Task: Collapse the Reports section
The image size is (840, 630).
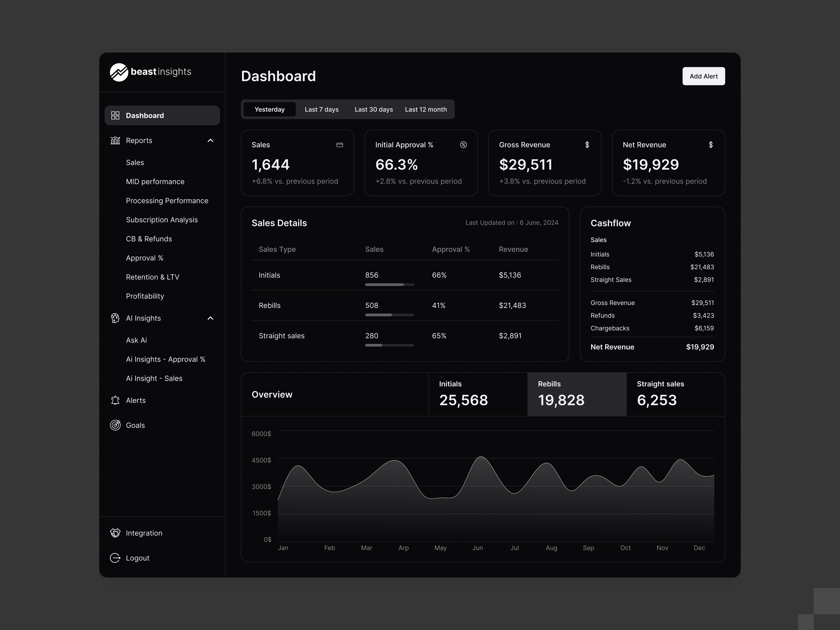Action: point(210,140)
